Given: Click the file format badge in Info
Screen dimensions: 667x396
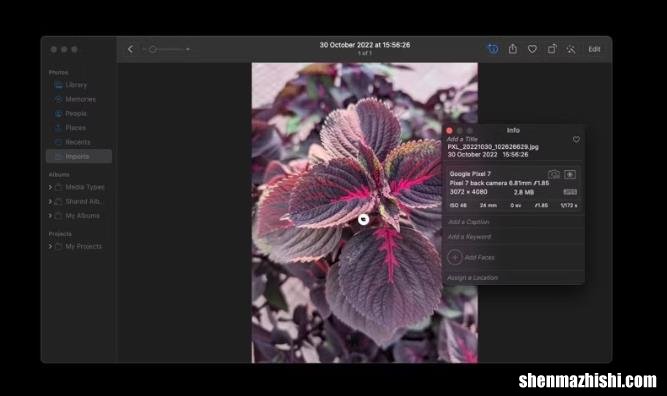Looking at the screenshot, I should pos(570,192).
